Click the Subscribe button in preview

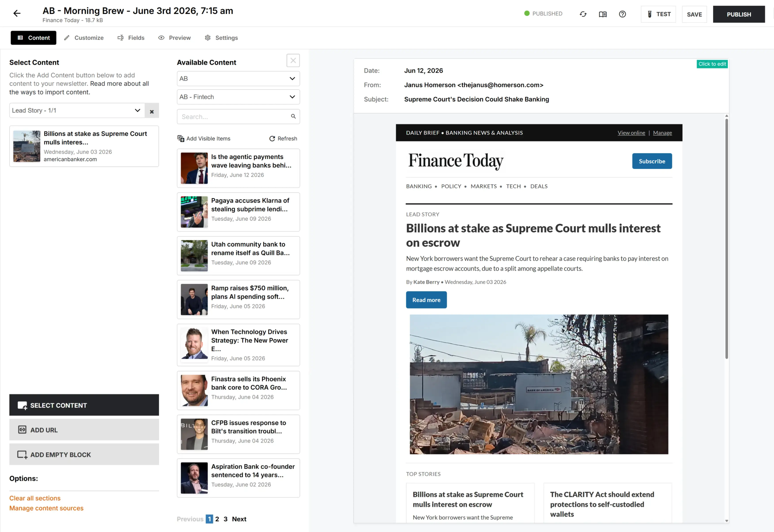[x=652, y=161]
